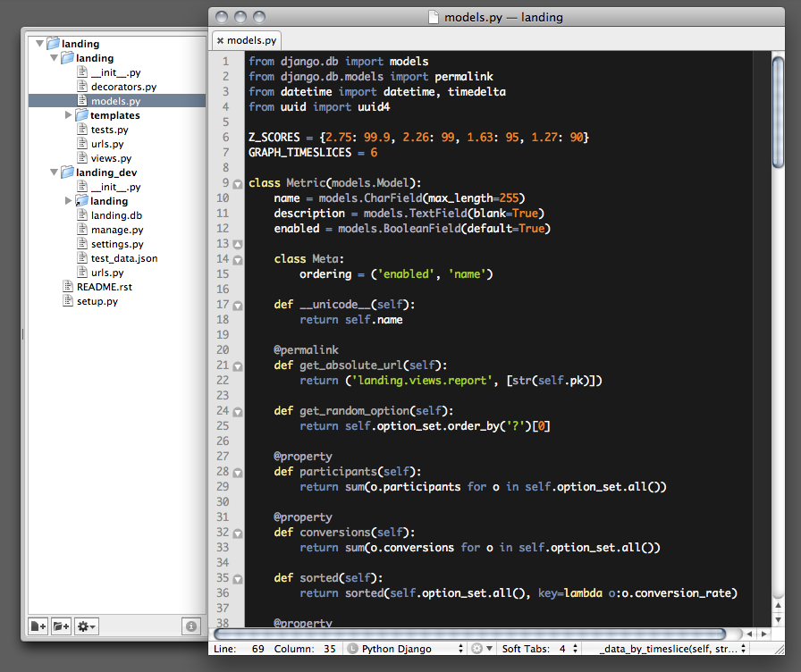This screenshot has width=801, height=672.
Task: Click on Z_SCORES in line 6
Action: tap(274, 137)
